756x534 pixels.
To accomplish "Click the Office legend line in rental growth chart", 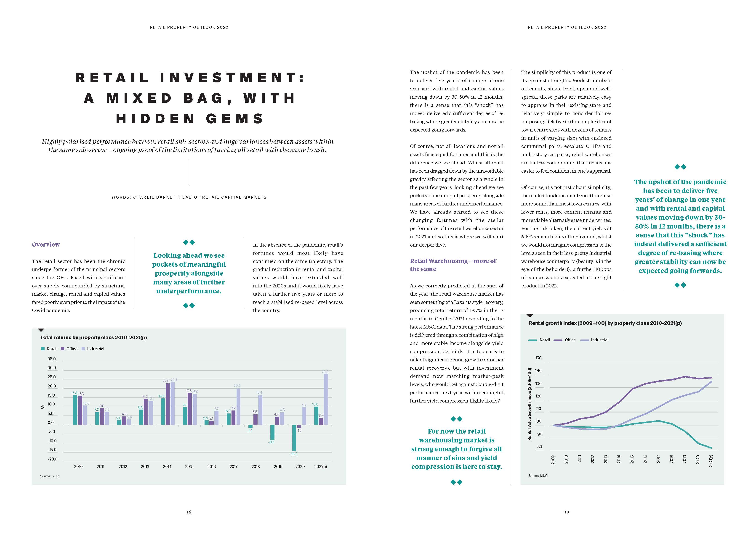I will (x=558, y=340).
